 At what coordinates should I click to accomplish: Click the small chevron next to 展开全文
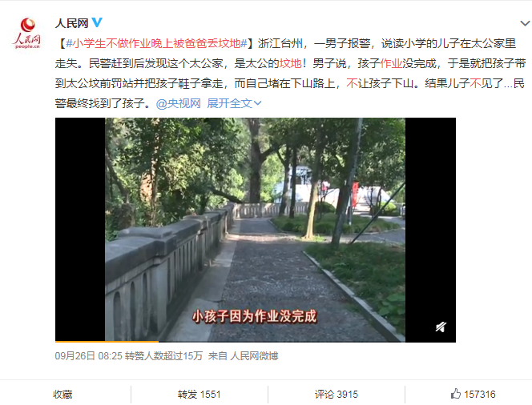[x=257, y=103]
